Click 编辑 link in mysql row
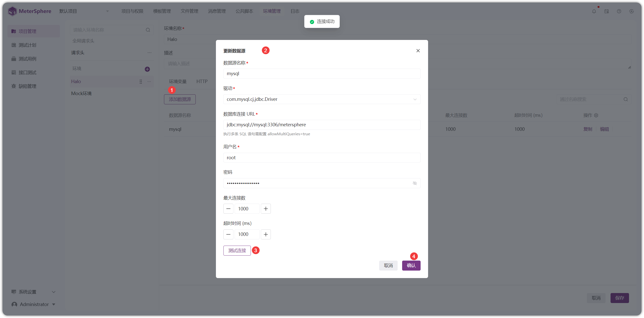 point(605,129)
